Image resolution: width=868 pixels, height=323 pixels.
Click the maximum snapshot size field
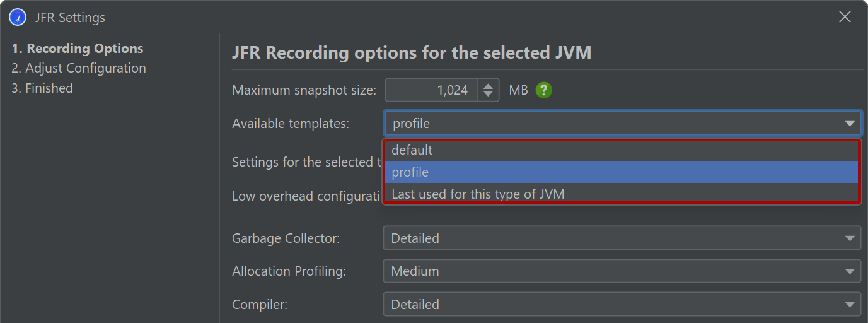pyautogui.click(x=432, y=90)
